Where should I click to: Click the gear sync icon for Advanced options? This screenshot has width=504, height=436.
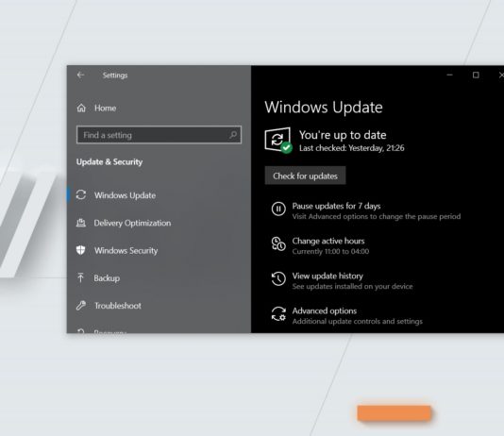tap(278, 313)
